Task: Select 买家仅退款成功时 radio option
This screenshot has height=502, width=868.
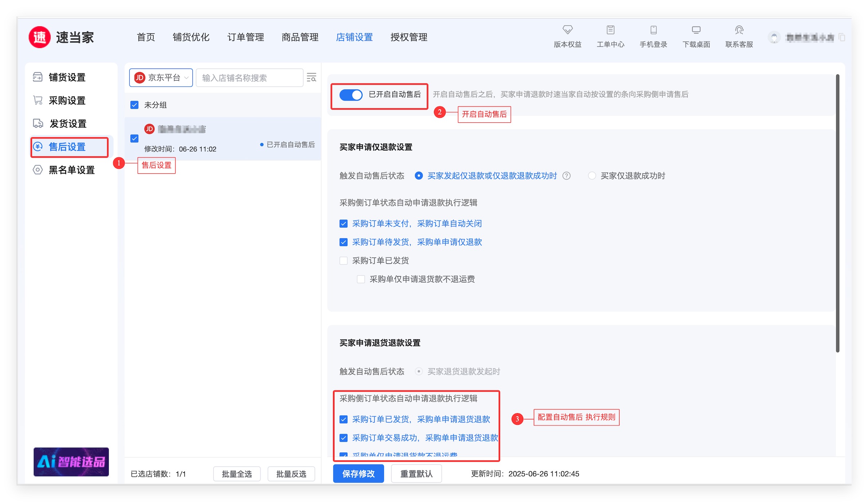Action: coord(592,176)
